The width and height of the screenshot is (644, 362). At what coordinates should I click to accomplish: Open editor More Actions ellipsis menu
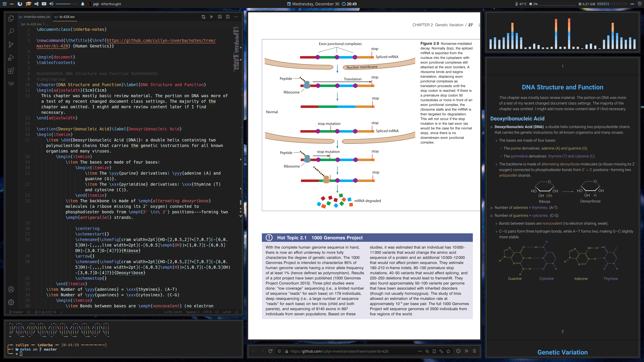point(236,17)
